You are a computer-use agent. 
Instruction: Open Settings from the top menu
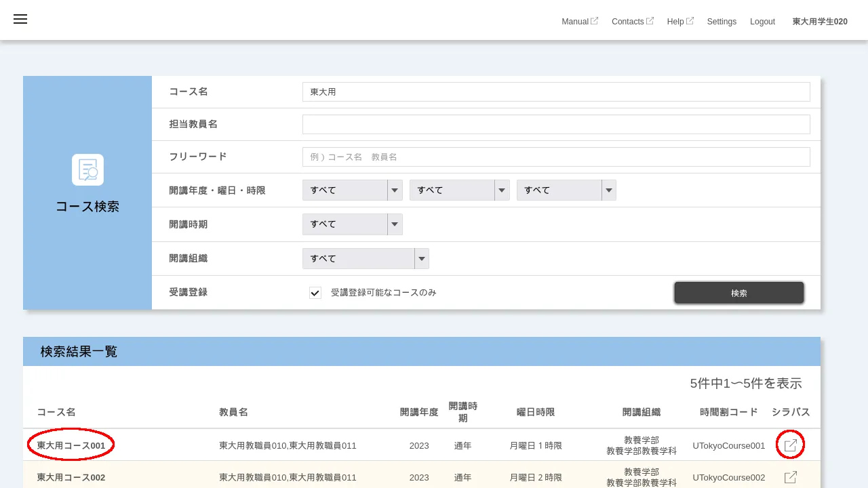(x=722, y=21)
